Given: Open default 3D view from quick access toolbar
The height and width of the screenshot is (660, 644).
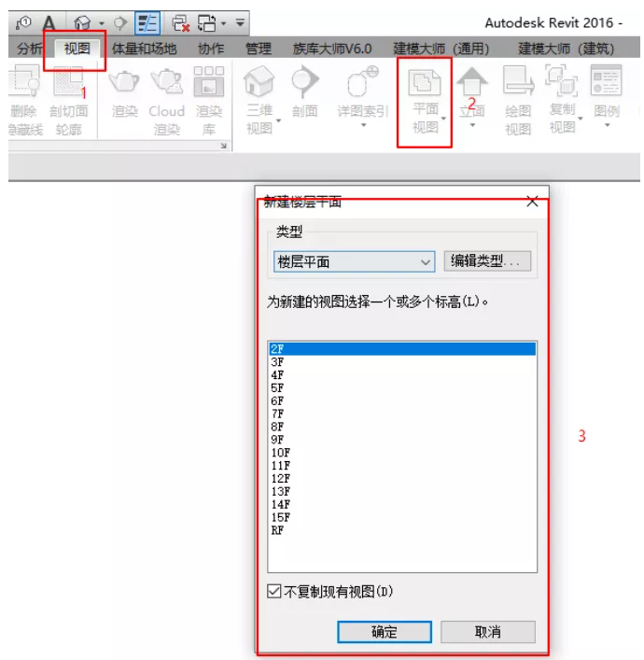Looking at the screenshot, I should (82, 22).
